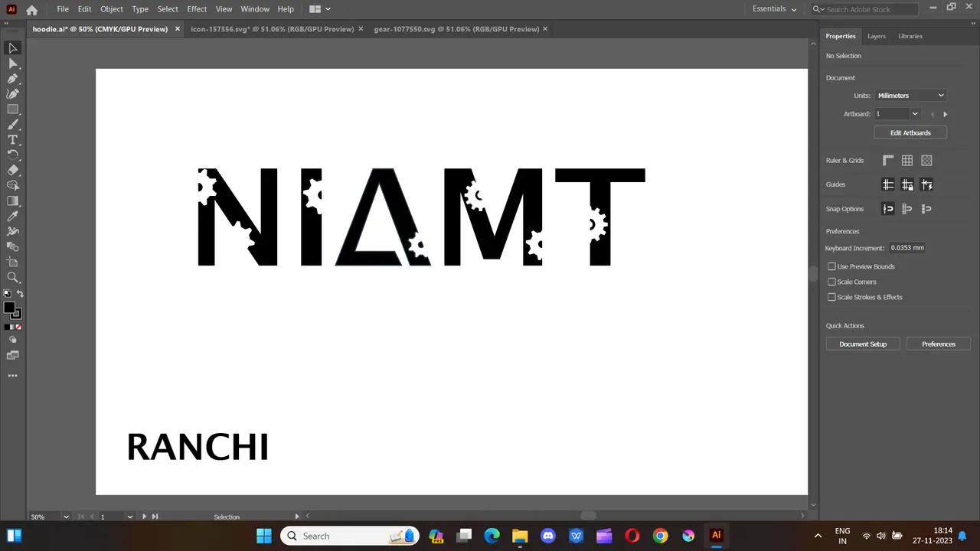
Task: Expand the status bar Selection options arrow
Action: 297,517
